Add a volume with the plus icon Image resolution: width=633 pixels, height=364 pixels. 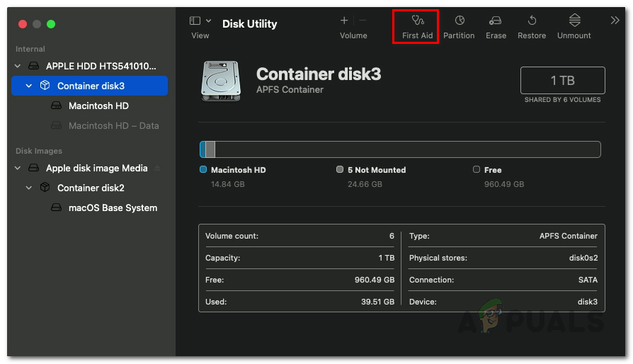(x=344, y=21)
